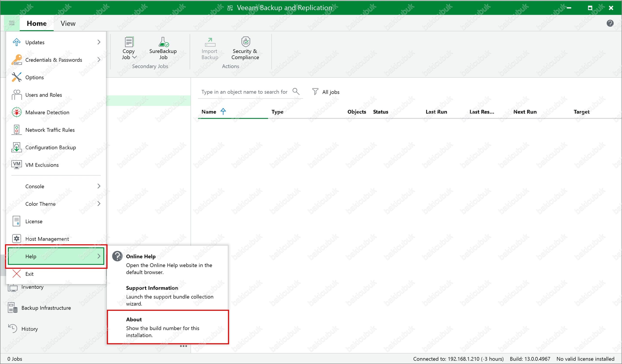Click the Online Help question mark icon
622x364 pixels.
point(117,256)
